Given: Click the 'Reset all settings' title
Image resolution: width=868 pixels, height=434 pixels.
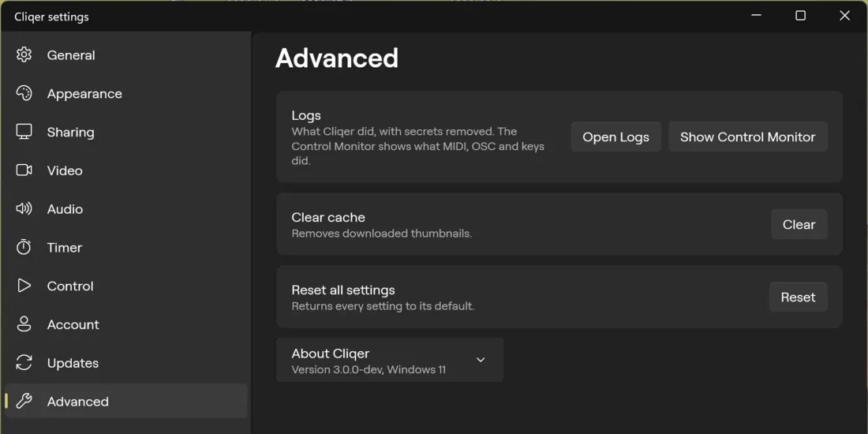Looking at the screenshot, I should [x=343, y=290].
